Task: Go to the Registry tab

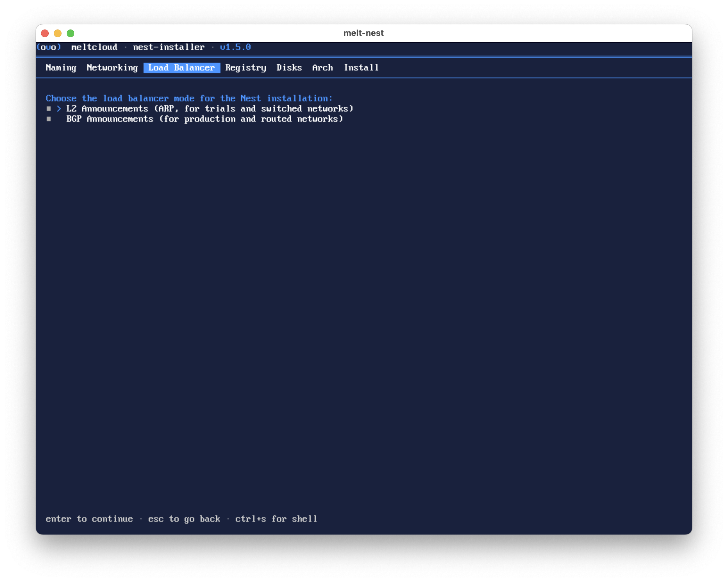Action: coord(246,68)
